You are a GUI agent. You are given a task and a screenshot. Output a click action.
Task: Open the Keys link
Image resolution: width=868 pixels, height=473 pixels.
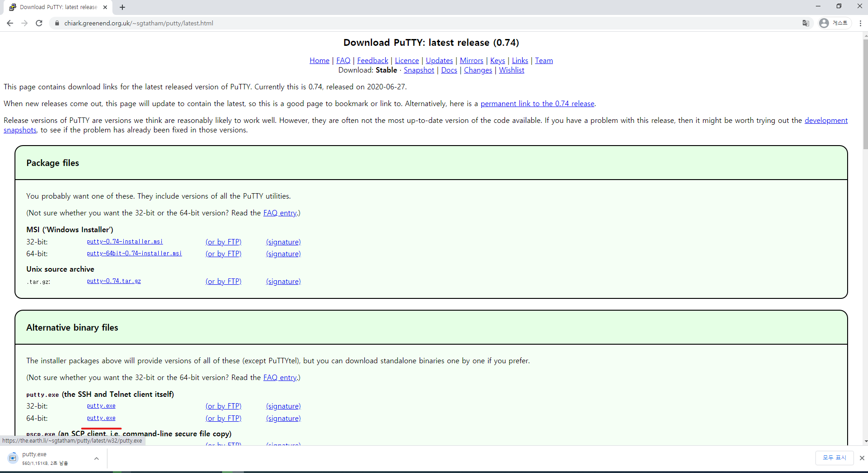(x=498, y=60)
